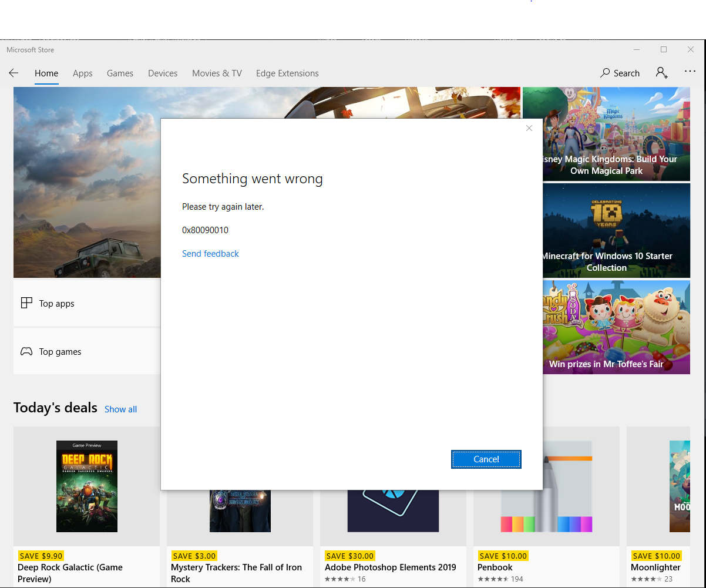706x588 pixels.
Task: Click Show all next to Today's deals
Action: pyautogui.click(x=120, y=409)
